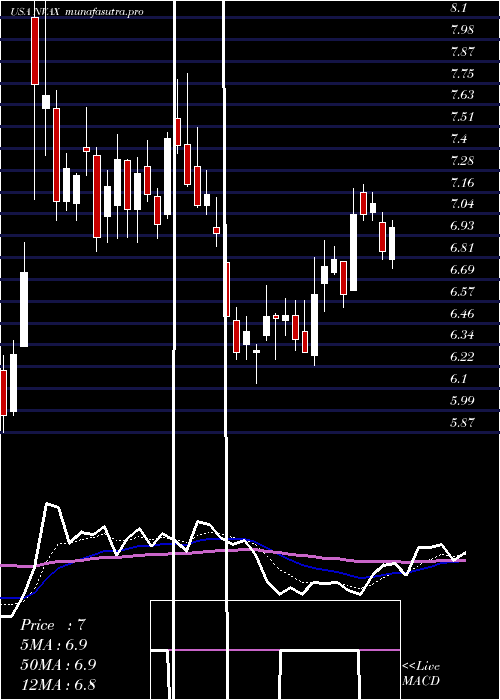500x700 pixels.
Task: Click the 6.69 price axis label
Action: 462,270
